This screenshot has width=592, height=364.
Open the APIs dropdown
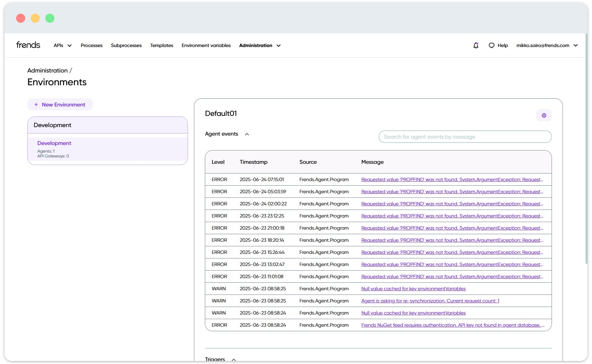[x=62, y=45]
